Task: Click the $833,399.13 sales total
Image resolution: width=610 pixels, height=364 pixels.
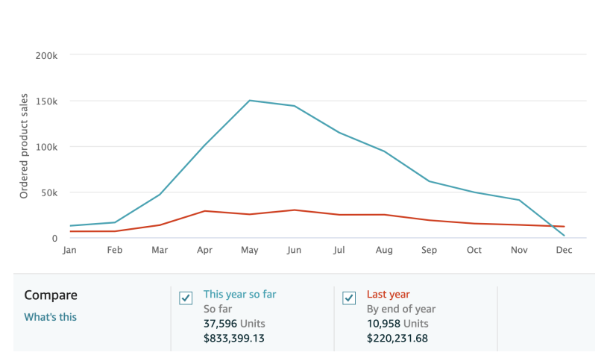Action: pos(234,338)
